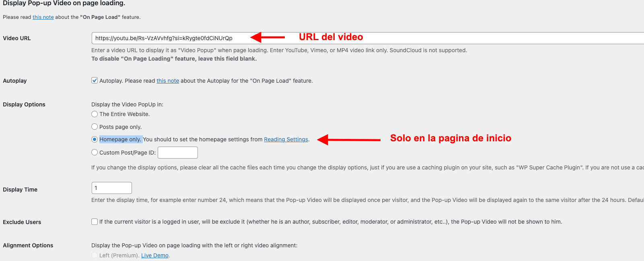Select Custom Post/Page ID radio option

point(95,152)
